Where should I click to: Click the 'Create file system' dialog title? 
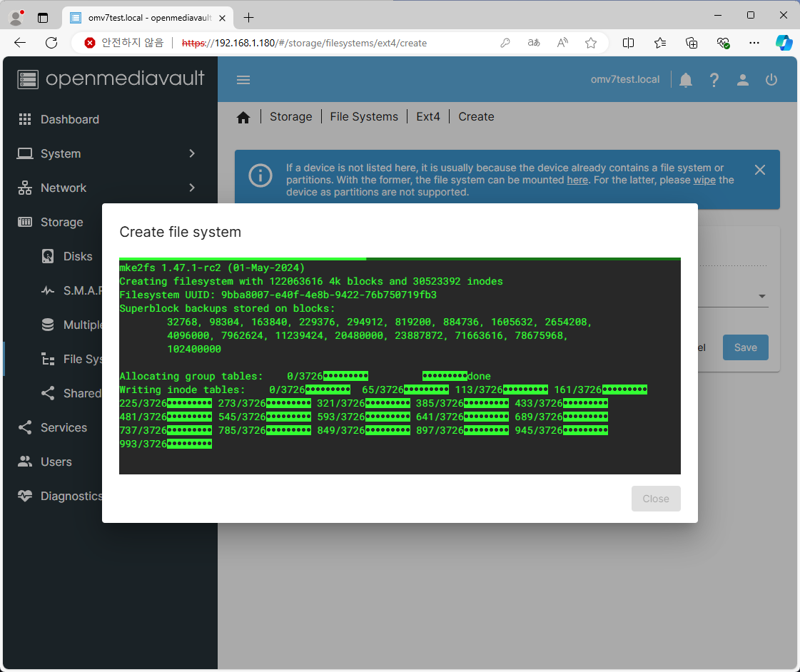180,232
